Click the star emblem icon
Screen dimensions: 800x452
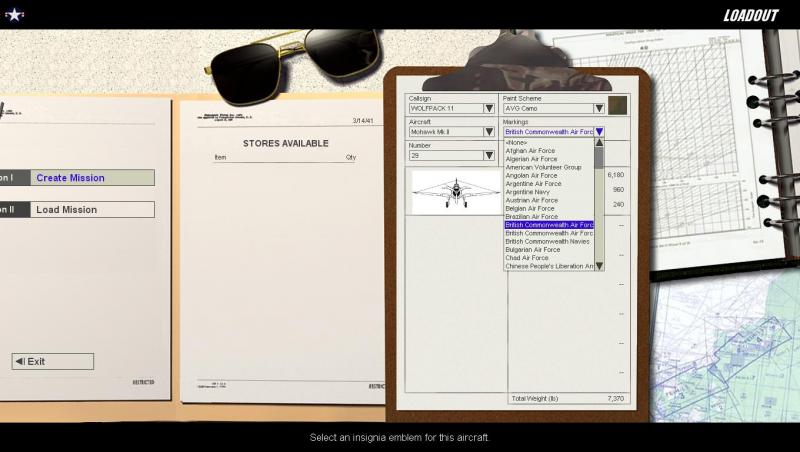[14, 15]
